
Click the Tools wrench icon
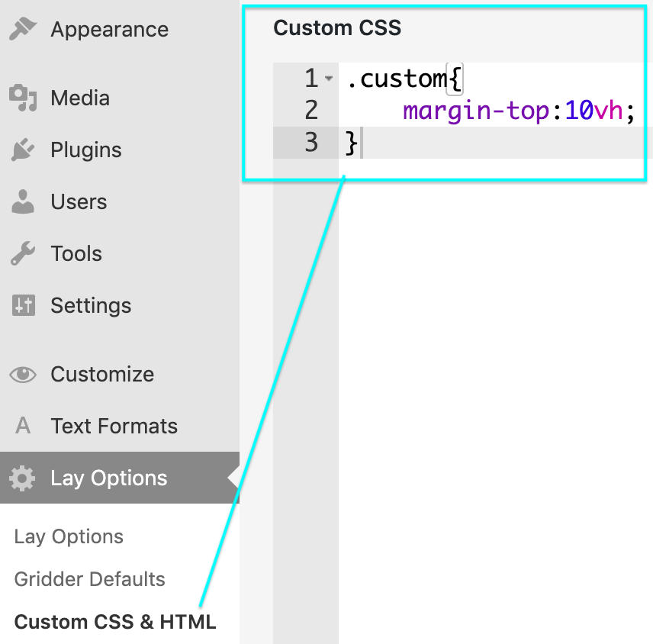(x=23, y=254)
